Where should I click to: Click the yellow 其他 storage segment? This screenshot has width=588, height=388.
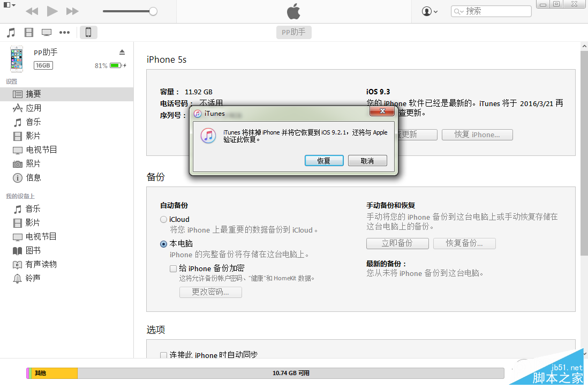[x=55, y=373]
